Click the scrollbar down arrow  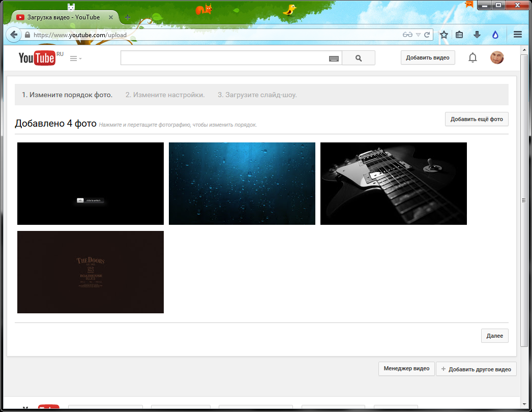point(524,404)
